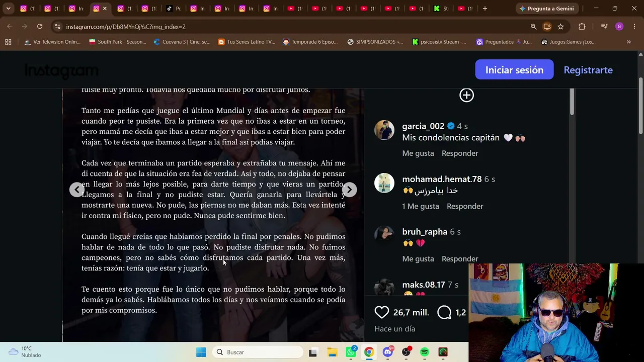
Task: Click '1 Me gusta' on mohamad.hemat.78's comment
Action: tap(421, 206)
